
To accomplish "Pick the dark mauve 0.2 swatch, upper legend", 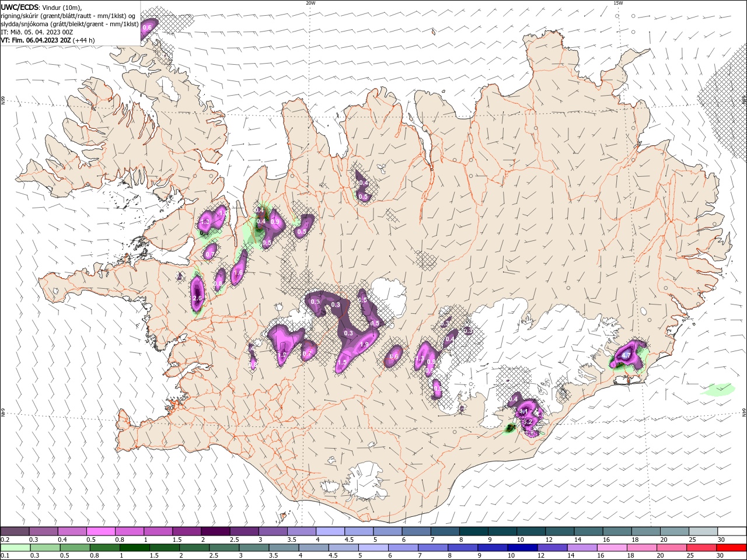I will tap(15, 531).
